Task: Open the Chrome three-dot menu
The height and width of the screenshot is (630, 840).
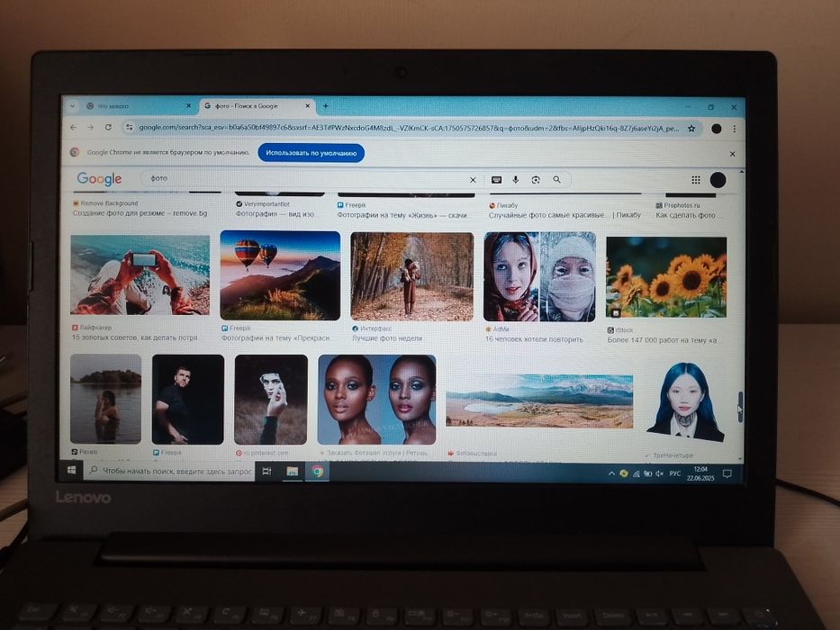Action: pyautogui.click(x=735, y=129)
